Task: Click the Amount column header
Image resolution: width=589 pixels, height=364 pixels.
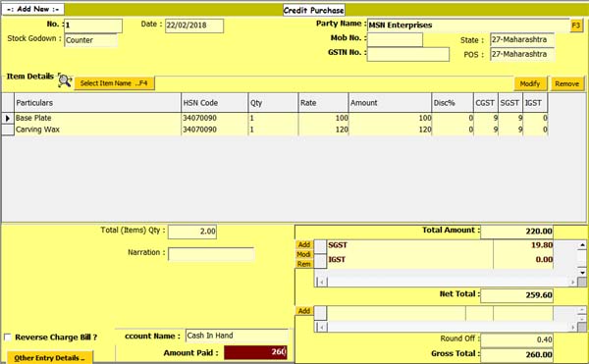Action: [x=390, y=103]
